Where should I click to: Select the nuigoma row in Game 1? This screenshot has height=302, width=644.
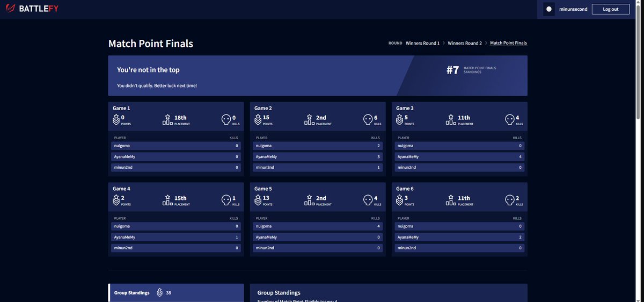pyautogui.click(x=176, y=146)
